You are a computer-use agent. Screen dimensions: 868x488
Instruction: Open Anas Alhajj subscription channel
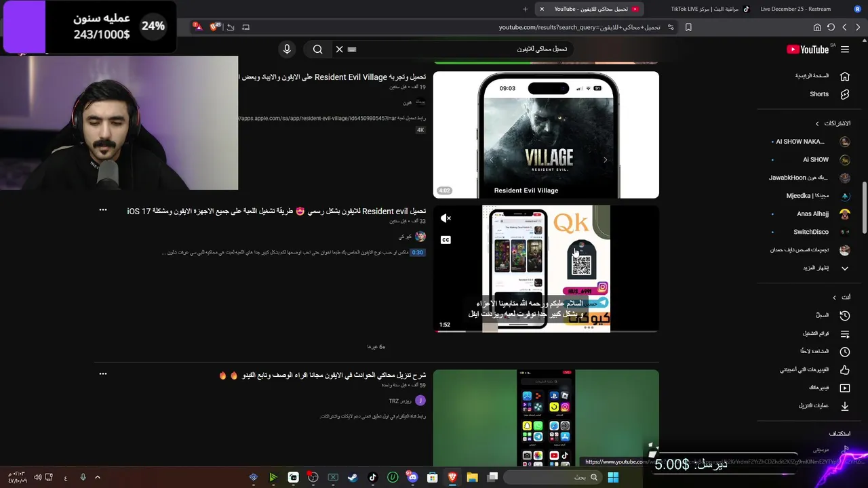click(x=810, y=213)
